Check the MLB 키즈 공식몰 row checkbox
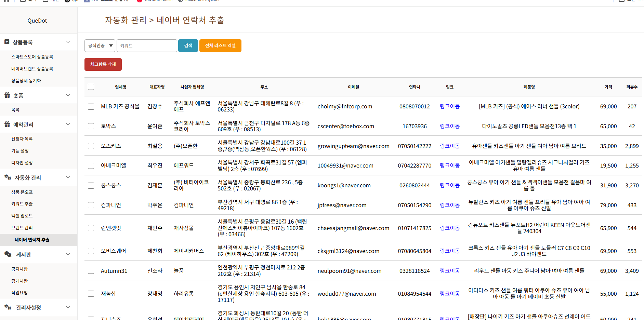 click(91, 107)
